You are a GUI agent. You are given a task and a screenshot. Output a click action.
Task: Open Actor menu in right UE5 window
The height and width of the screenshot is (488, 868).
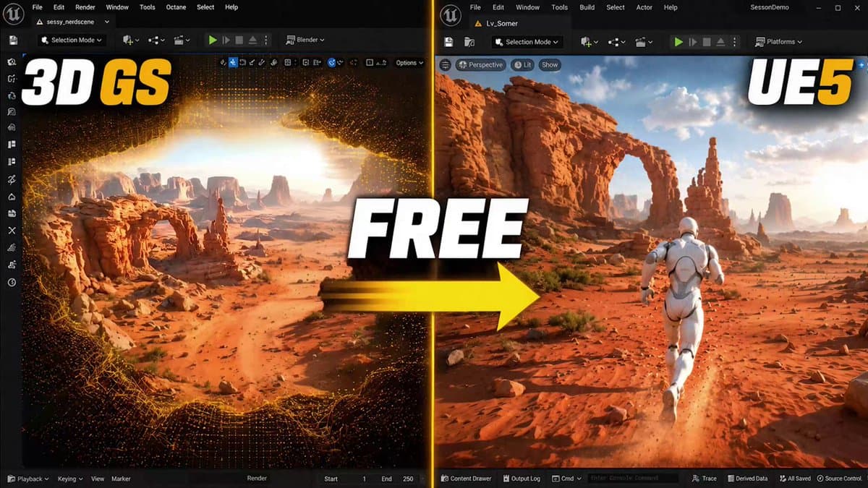click(643, 7)
